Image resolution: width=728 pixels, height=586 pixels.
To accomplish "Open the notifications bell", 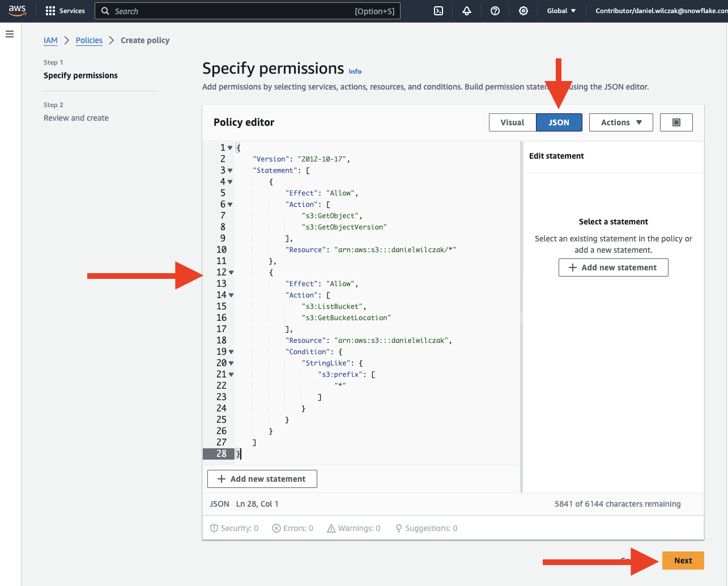I will click(x=467, y=11).
